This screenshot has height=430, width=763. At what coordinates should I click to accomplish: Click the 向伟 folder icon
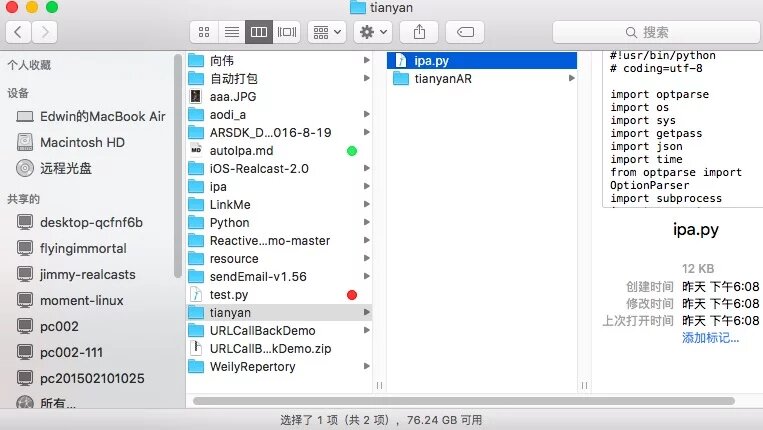[x=196, y=60]
